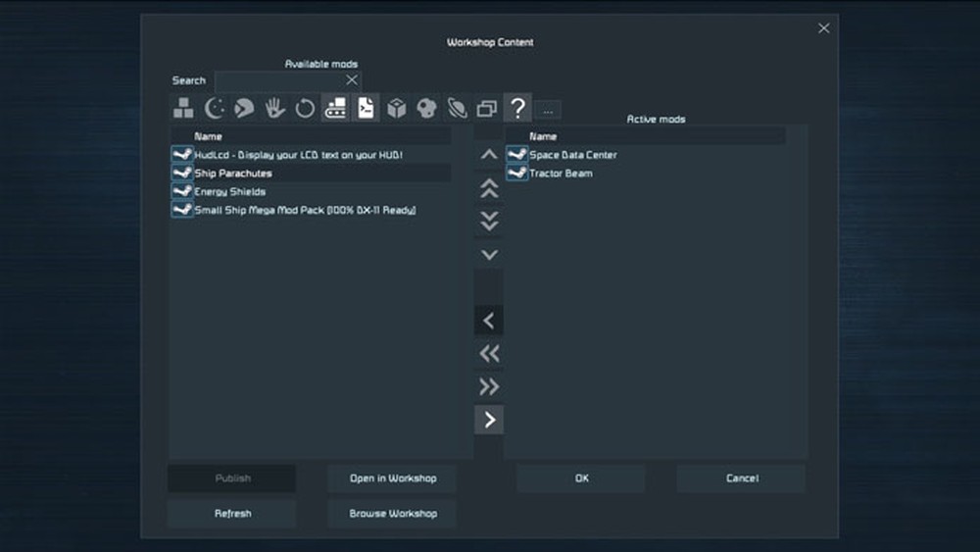This screenshot has width=980, height=552.
Task: Close the Workshop Content dialog
Action: coord(824,28)
